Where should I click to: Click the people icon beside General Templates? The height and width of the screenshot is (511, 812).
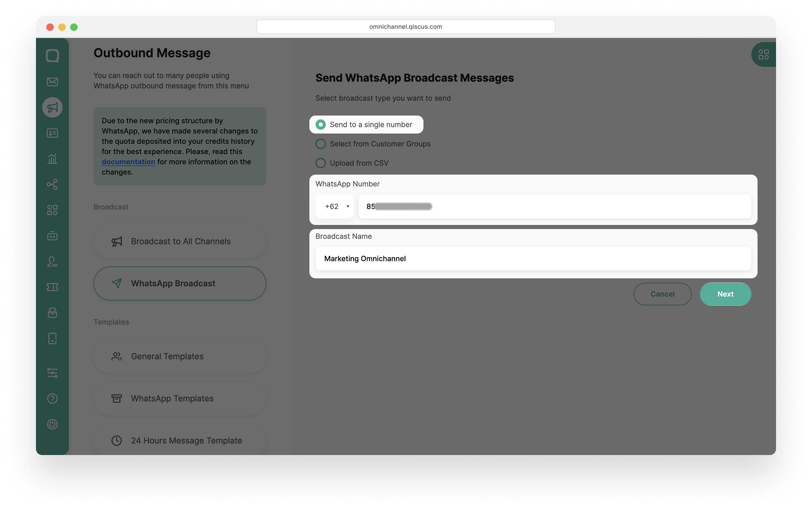point(117,356)
